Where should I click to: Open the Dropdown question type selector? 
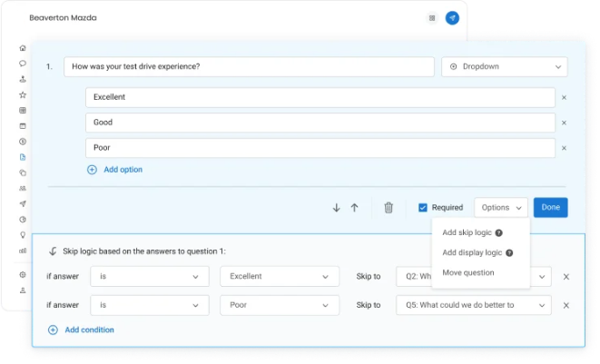point(504,67)
